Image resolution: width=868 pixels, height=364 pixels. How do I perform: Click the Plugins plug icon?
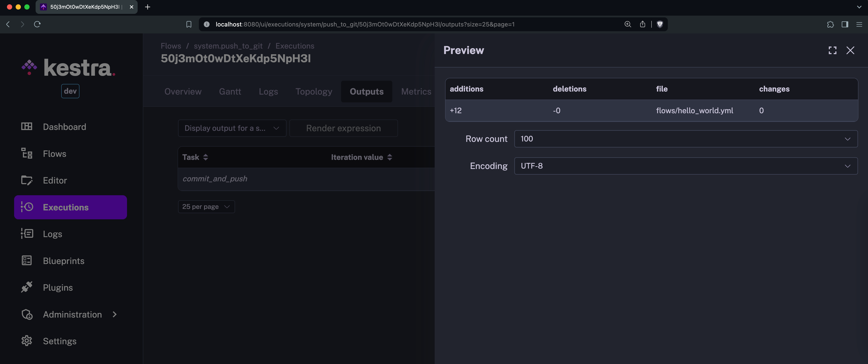pyautogui.click(x=27, y=287)
